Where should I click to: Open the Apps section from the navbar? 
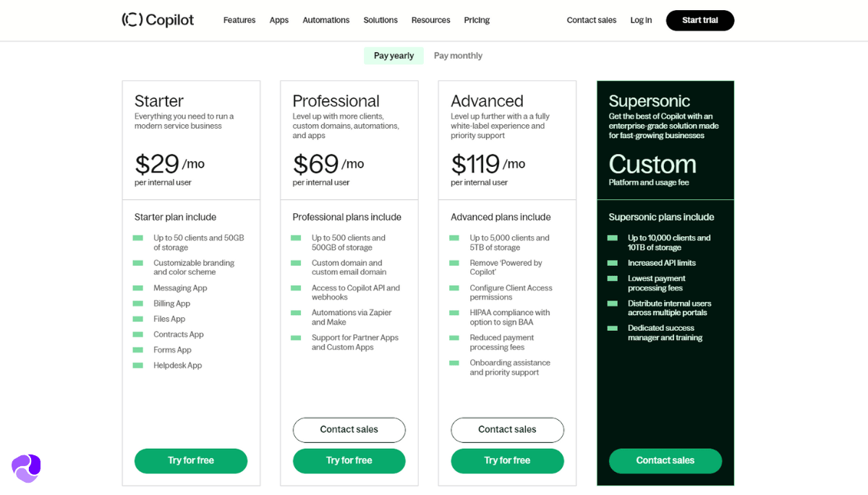pyautogui.click(x=279, y=20)
